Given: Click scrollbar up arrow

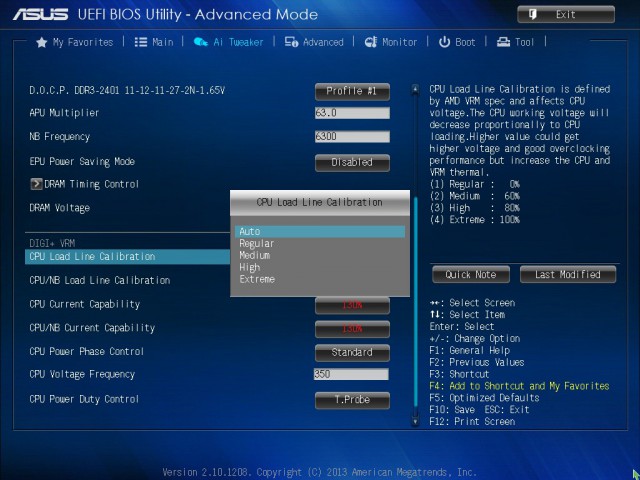Looking at the screenshot, I should click(x=415, y=88).
